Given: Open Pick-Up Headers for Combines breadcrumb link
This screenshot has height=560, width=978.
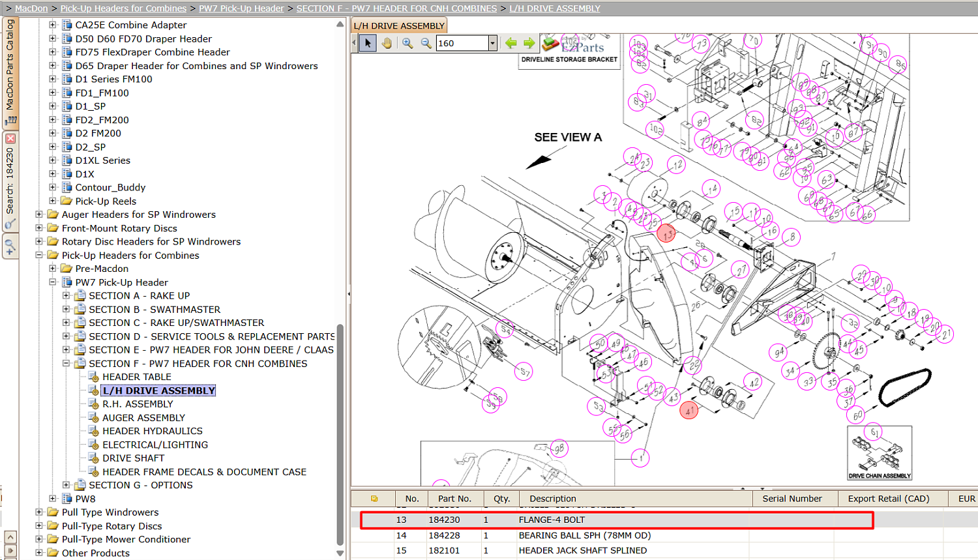Looking at the screenshot, I should point(123,8).
